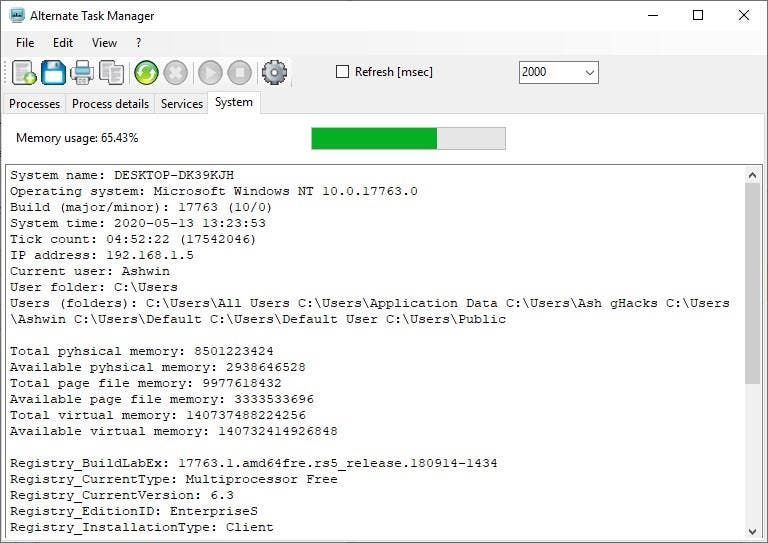Click the 'User folder: C:\Users' line
Viewport: 768px width, 543px height.
coord(94,287)
